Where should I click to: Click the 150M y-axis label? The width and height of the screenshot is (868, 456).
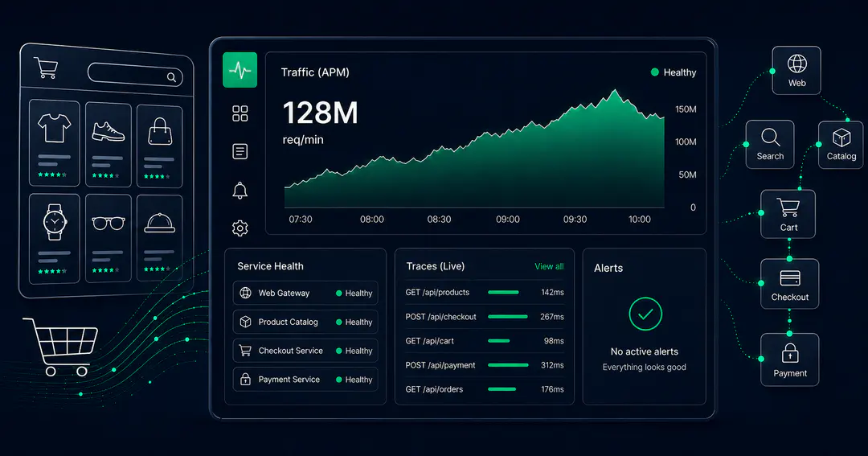point(686,109)
